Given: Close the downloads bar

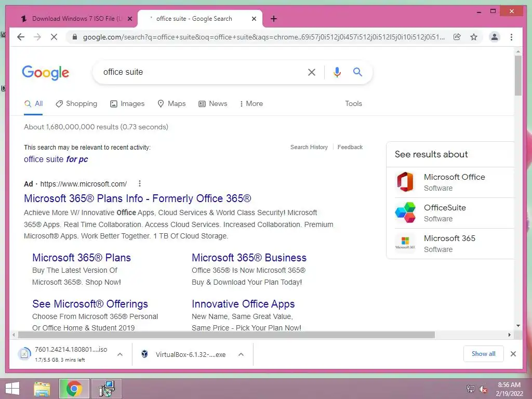Looking at the screenshot, I should 513,354.
